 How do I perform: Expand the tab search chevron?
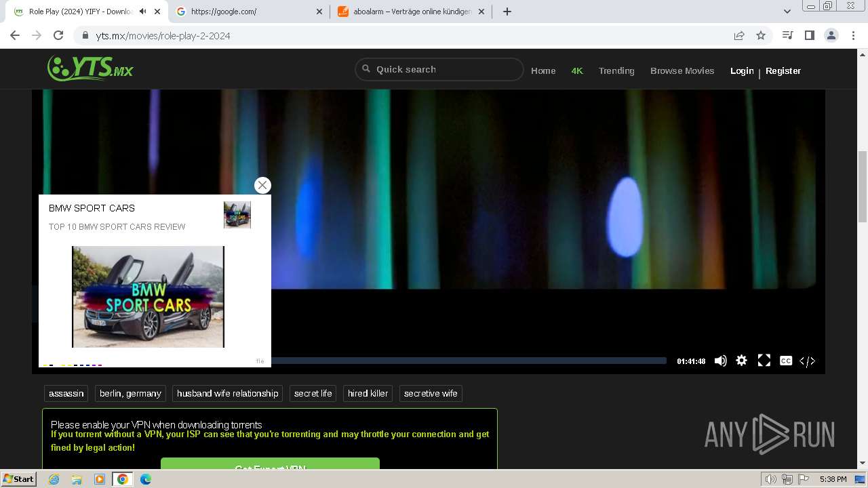pyautogui.click(x=787, y=12)
